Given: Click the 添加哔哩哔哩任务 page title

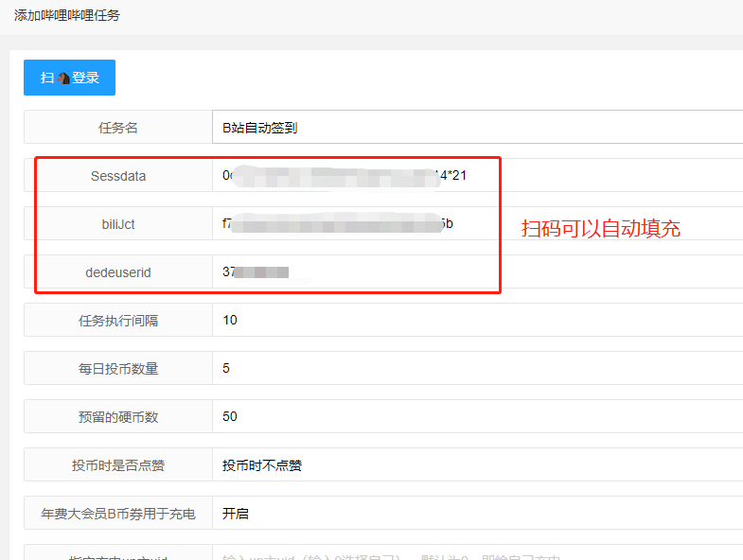Looking at the screenshot, I should click(x=67, y=16).
